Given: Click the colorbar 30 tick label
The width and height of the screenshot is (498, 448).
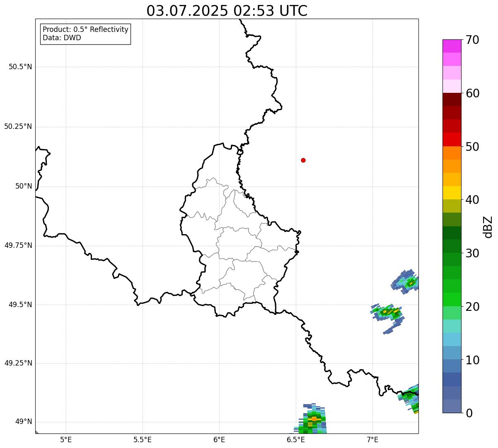Looking at the screenshot, I should (x=472, y=253).
